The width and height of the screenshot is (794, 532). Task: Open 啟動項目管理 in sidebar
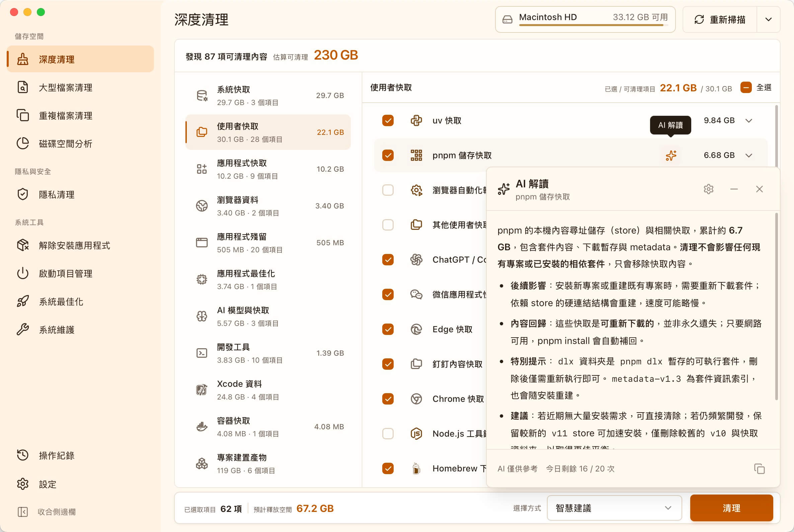coord(80,273)
